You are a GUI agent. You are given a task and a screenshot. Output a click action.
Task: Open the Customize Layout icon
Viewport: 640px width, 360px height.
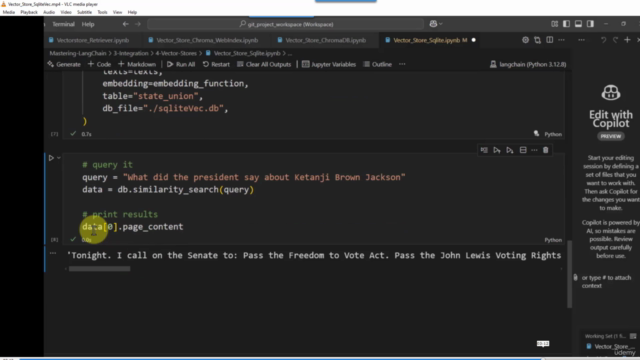(554, 24)
